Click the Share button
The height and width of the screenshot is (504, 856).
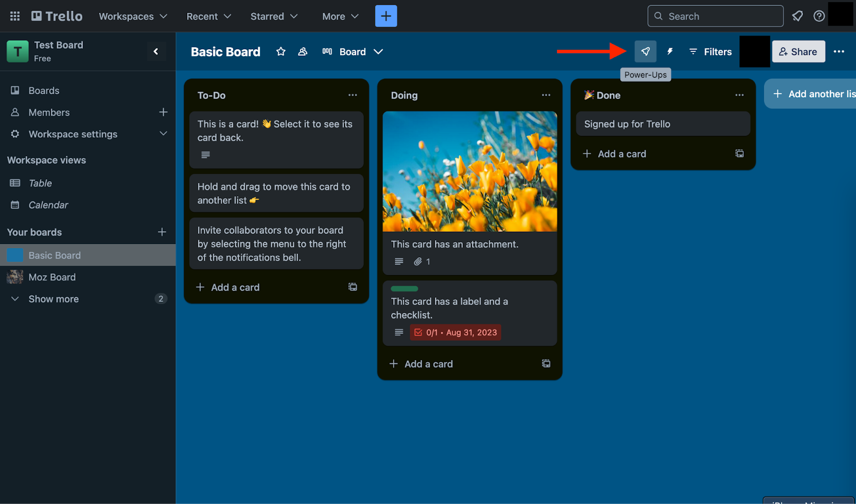(x=798, y=51)
